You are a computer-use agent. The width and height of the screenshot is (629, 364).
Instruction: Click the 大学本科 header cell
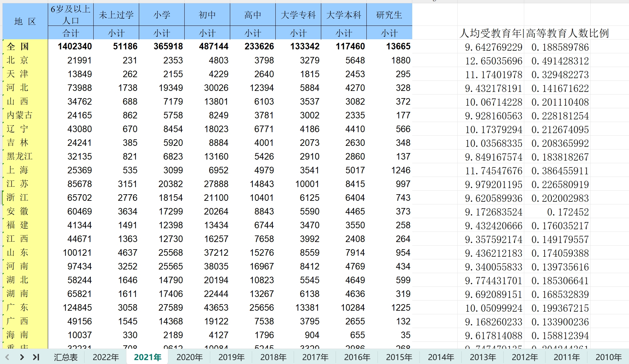[343, 15]
